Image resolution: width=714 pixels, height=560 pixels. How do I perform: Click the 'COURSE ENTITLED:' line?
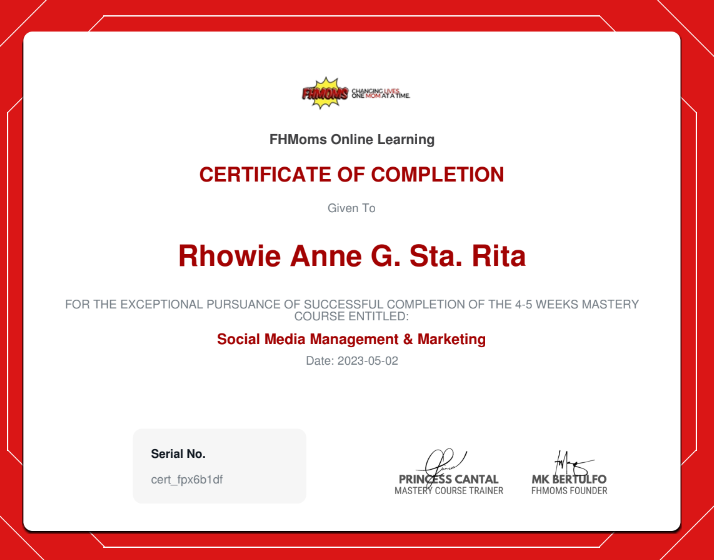click(x=352, y=316)
